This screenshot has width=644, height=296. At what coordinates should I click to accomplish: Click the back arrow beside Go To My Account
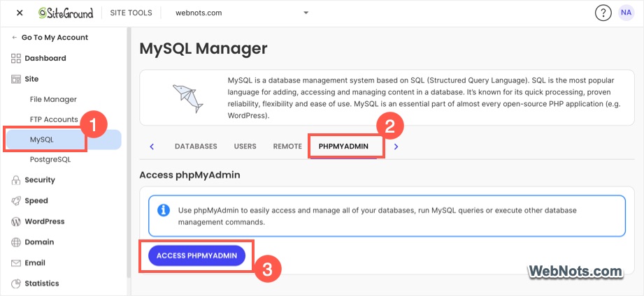coord(15,37)
